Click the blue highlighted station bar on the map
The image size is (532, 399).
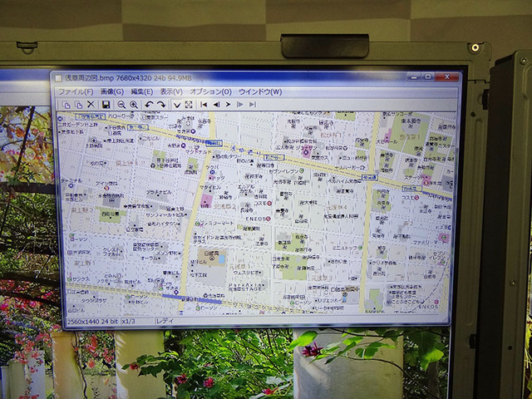(192, 299)
